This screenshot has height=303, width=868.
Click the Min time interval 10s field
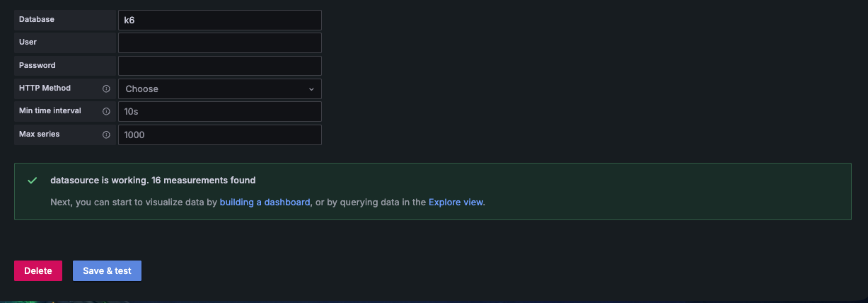(x=219, y=112)
